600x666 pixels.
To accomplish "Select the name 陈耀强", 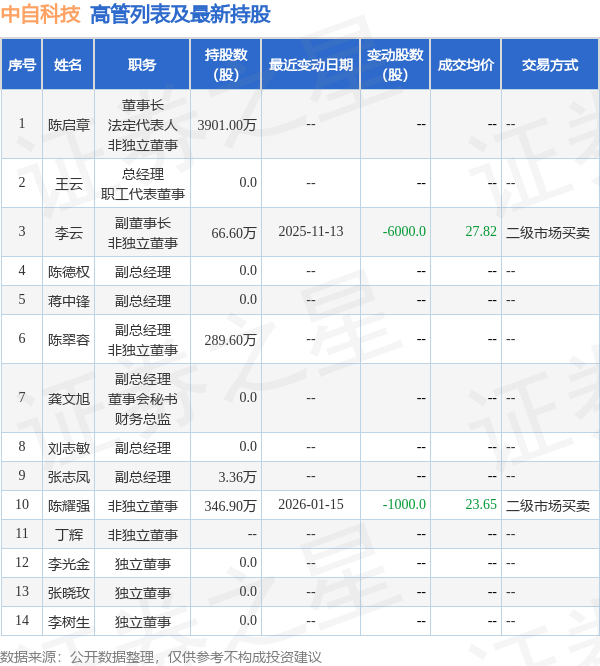I will (69, 505).
